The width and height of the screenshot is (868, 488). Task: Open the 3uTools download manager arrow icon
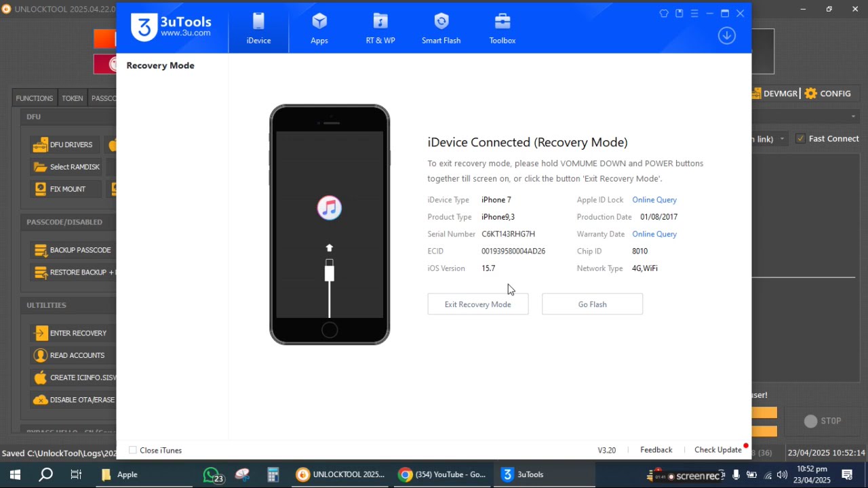pyautogui.click(x=727, y=36)
